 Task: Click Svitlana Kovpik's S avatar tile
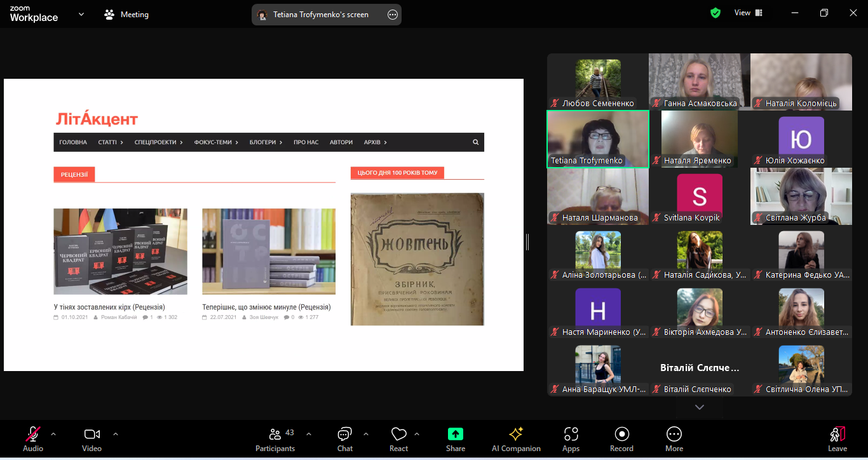click(700, 196)
